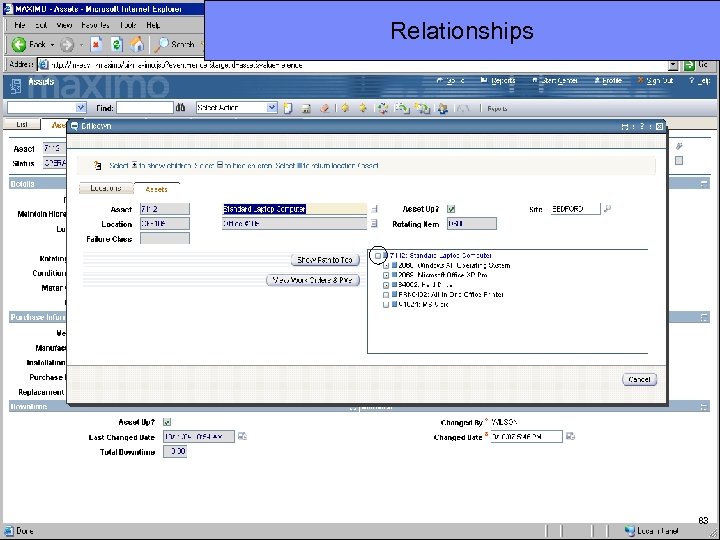This screenshot has width=720, height=540.
Task: Click the browser Home icon
Action: (x=136, y=45)
